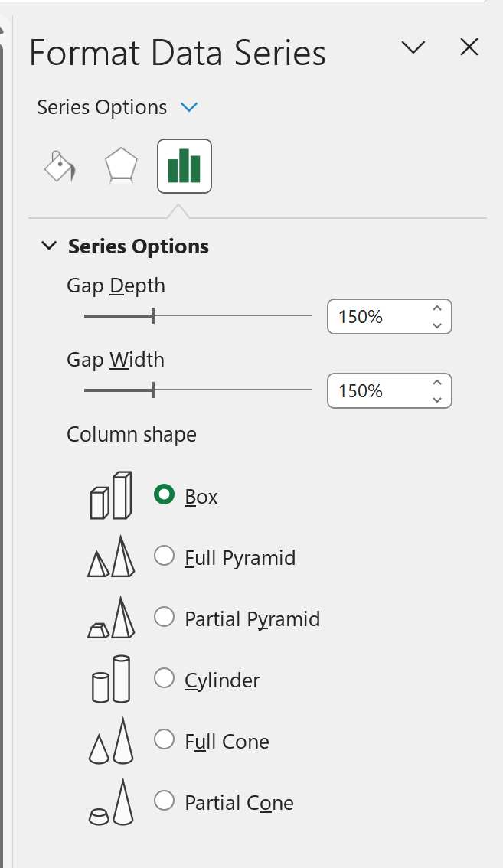
Task: Click the Series Options heading label
Action: tap(139, 246)
